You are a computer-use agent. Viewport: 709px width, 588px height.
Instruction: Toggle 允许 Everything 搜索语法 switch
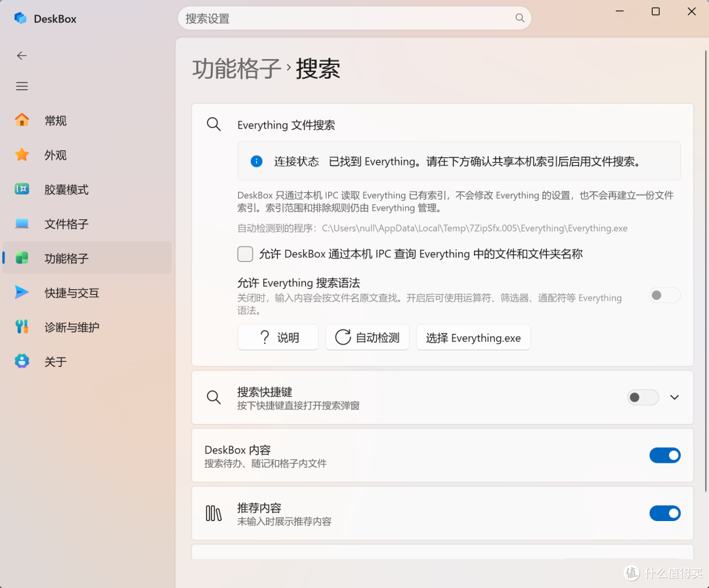(x=664, y=295)
